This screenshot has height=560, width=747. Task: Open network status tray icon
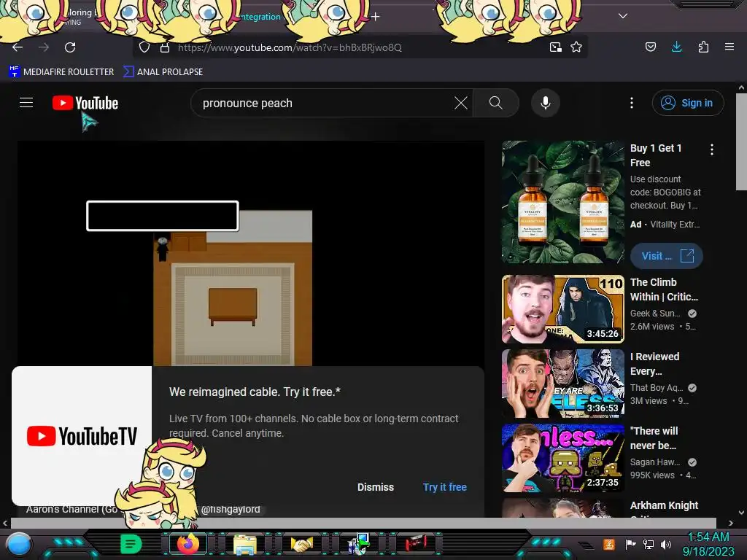pos(648,544)
